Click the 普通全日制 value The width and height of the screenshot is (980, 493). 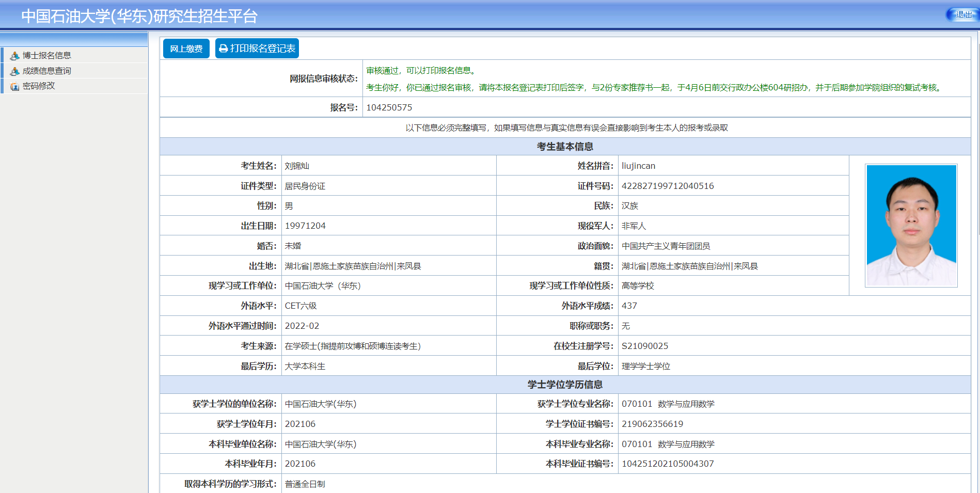[305, 484]
